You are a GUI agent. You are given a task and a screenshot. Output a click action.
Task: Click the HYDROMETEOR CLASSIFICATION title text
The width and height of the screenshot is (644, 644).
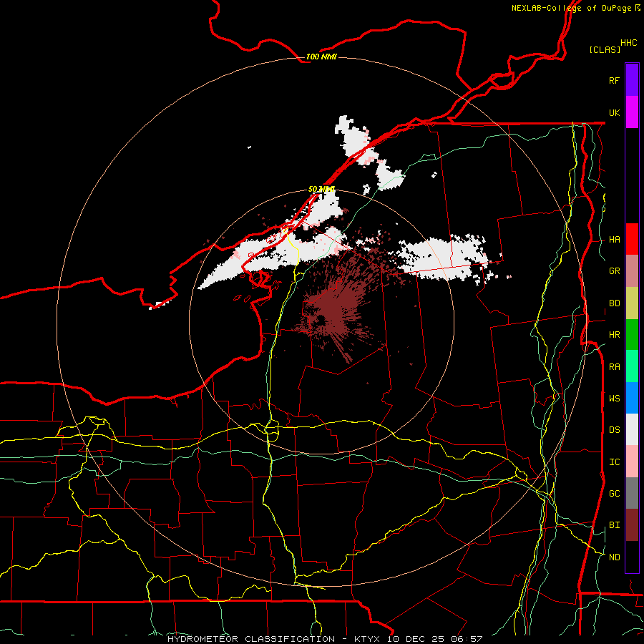click(x=251, y=639)
